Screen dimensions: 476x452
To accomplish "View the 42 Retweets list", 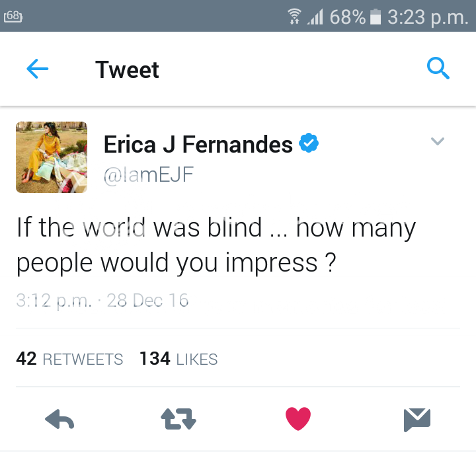I will 69,359.
